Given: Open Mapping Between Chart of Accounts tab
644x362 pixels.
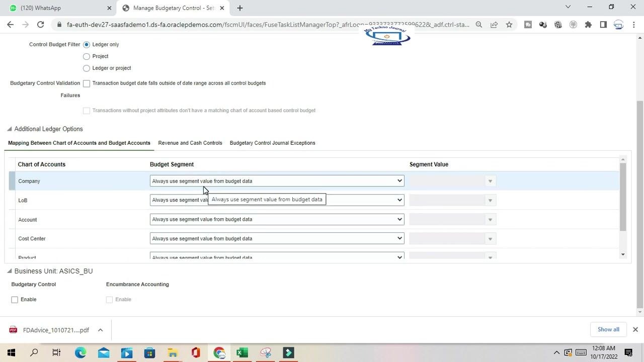Looking at the screenshot, I should 79,143.
